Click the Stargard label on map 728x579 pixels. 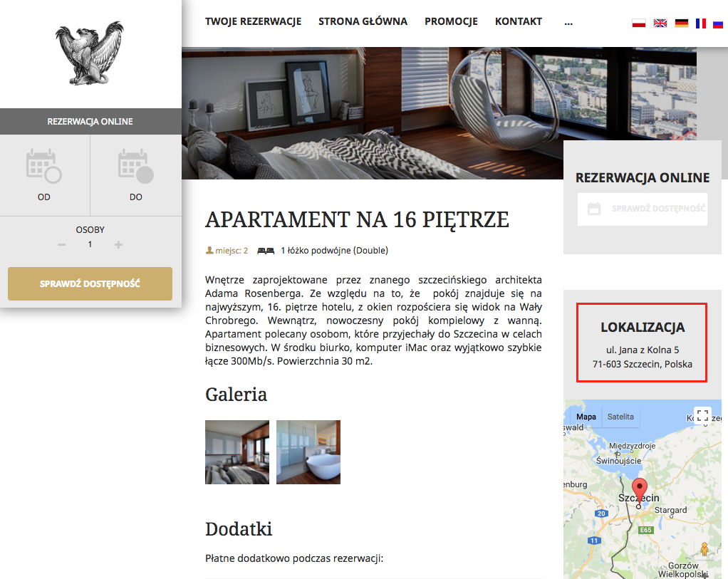(x=670, y=510)
